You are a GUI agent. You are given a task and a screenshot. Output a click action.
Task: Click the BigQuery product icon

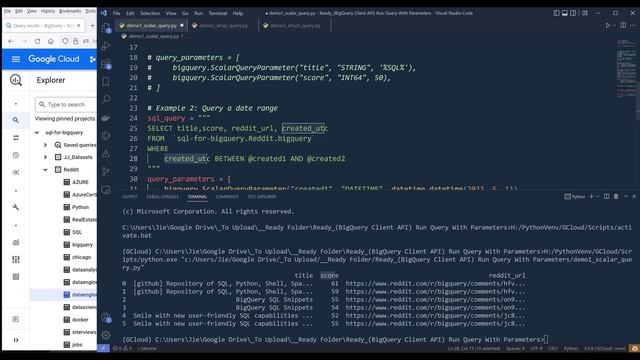point(16,80)
